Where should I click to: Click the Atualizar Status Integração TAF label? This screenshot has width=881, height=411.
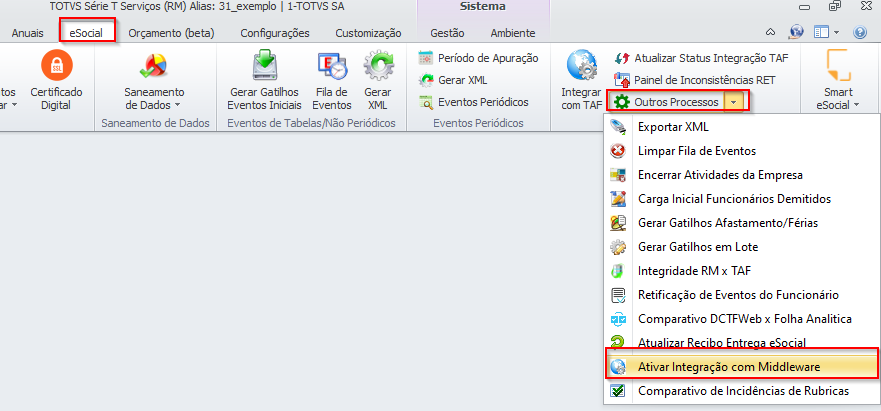coord(712,58)
